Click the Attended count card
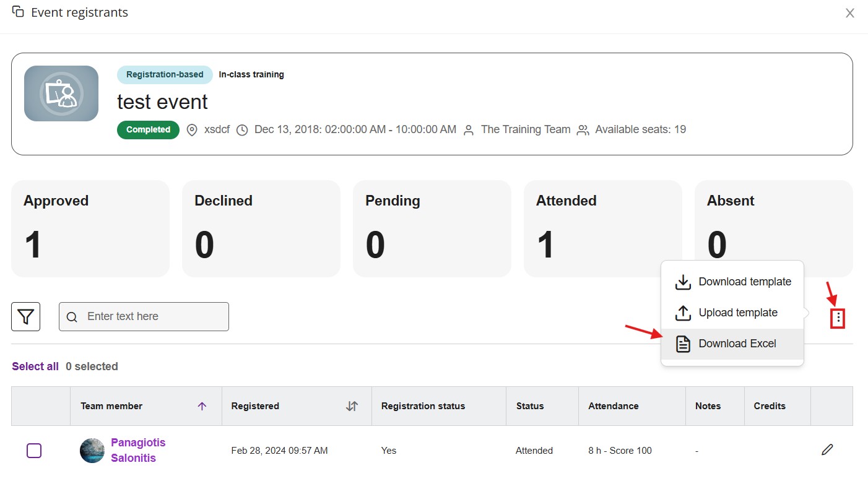This screenshot has height=481, width=868. 603,228
